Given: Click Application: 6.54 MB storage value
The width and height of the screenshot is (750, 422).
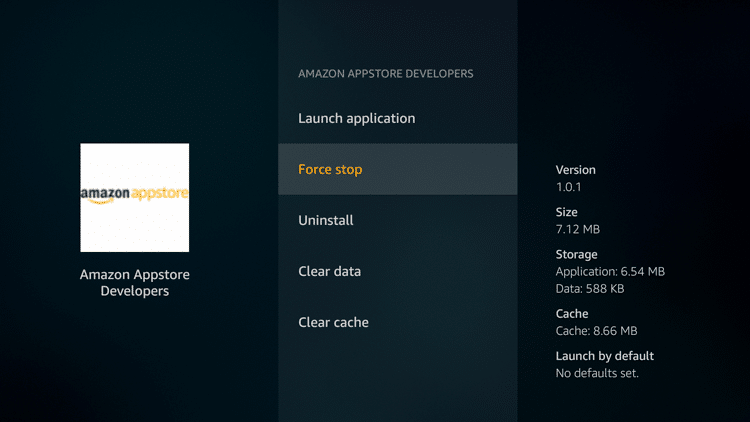Looking at the screenshot, I should pyautogui.click(x=610, y=272).
